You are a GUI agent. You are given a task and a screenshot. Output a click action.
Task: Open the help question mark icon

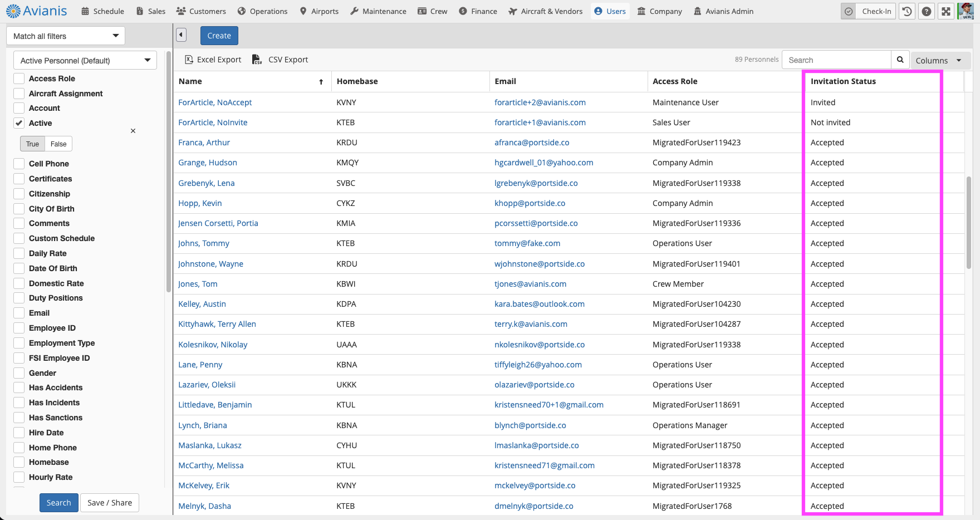(927, 11)
